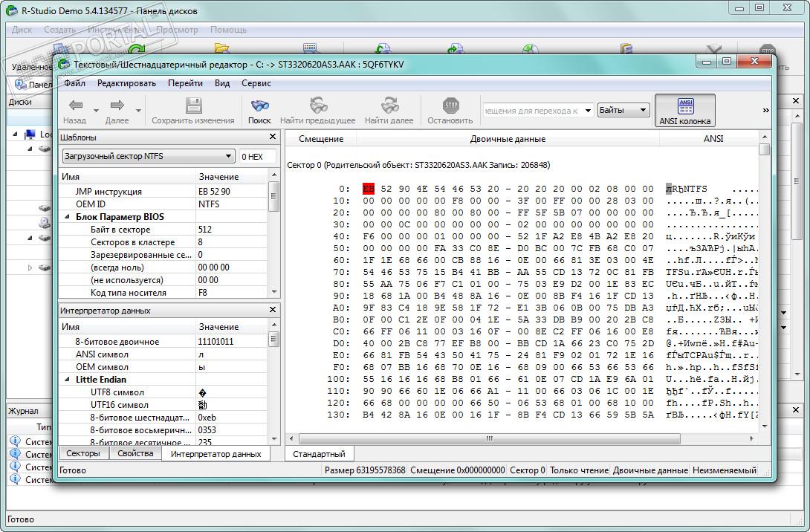Open Поиск using the binoculars icon

click(x=259, y=106)
